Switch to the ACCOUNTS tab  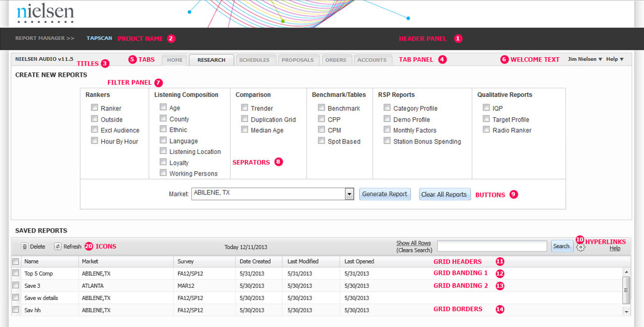(x=372, y=60)
